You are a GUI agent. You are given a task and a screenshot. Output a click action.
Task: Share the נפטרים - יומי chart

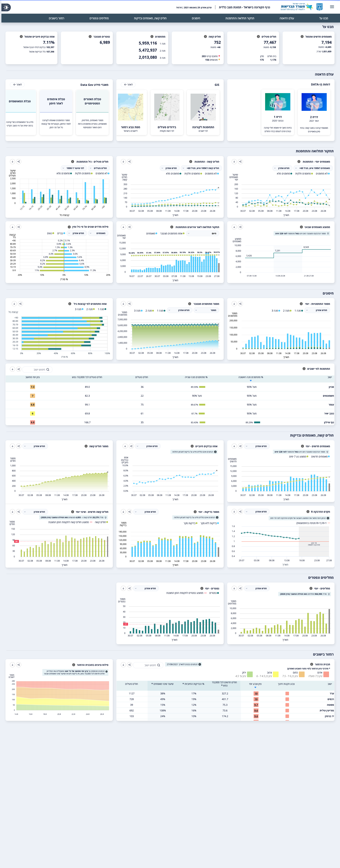130,588
